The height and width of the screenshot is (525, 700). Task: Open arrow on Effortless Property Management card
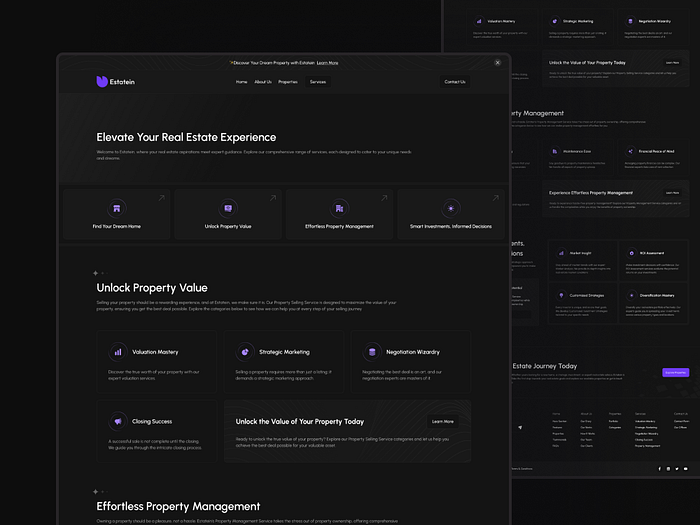tap(384, 198)
